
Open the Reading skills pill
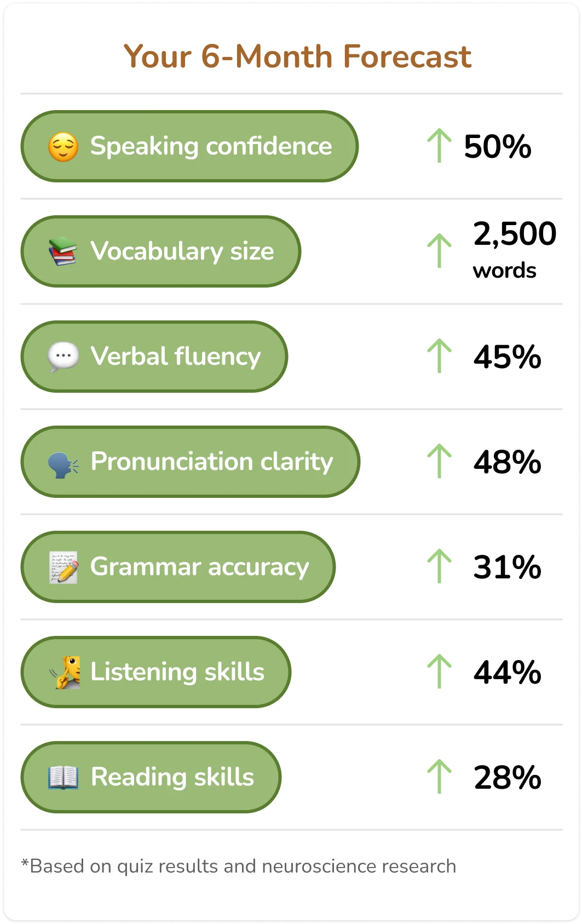(x=151, y=777)
